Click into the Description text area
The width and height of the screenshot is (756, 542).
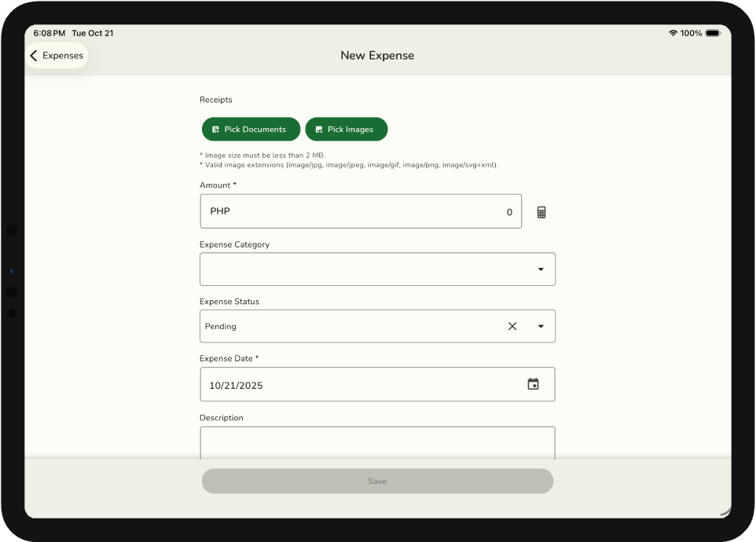point(377,442)
